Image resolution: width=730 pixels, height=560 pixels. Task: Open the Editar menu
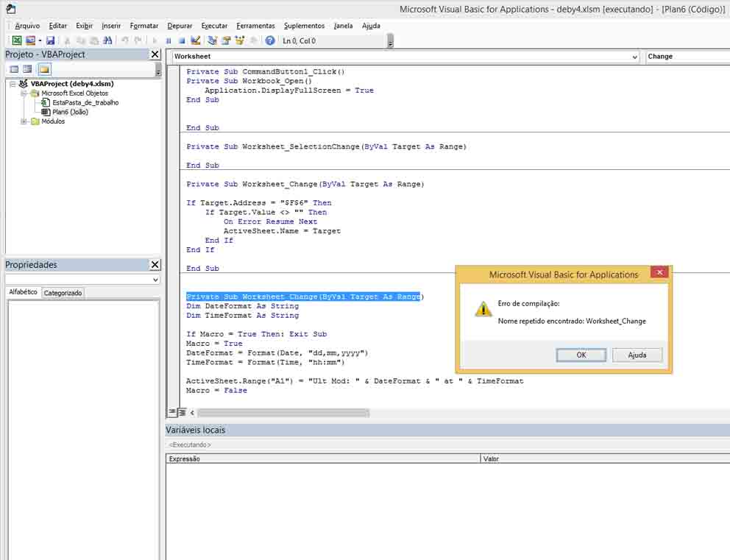(x=58, y=26)
